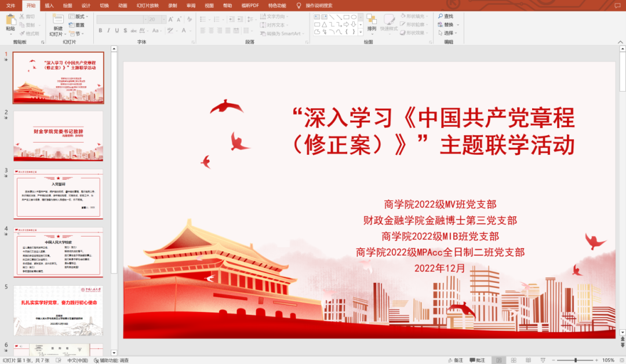Toggle underline formatting
Image resolution: width=626 pixels, height=364 pixels.
point(117,30)
